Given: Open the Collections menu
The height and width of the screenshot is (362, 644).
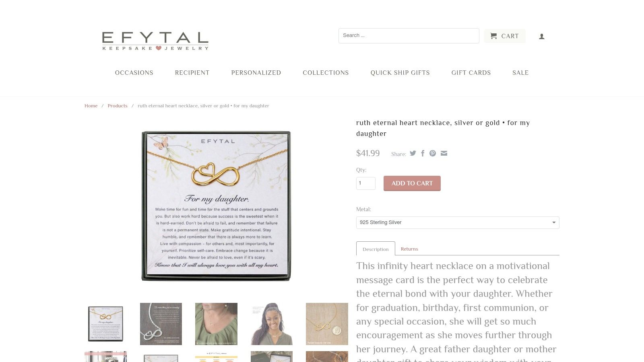Looking at the screenshot, I should click(326, 73).
